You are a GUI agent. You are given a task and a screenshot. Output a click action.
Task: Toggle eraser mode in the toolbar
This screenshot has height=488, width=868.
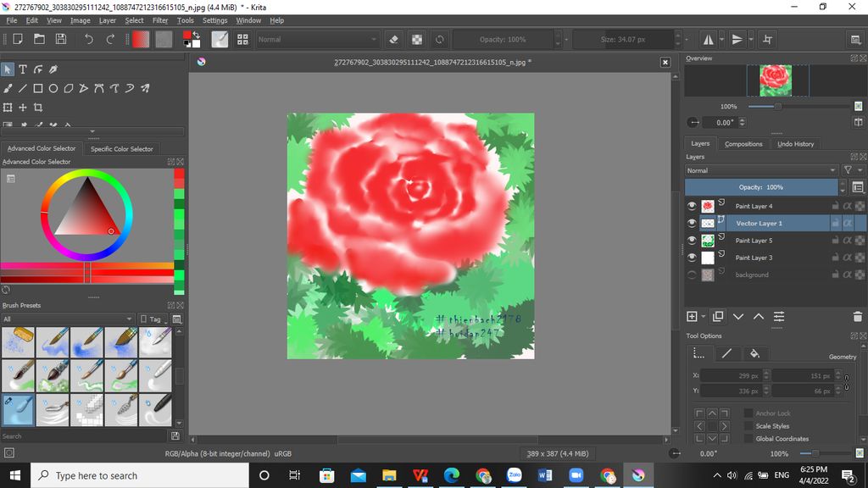[x=393, y=39]
